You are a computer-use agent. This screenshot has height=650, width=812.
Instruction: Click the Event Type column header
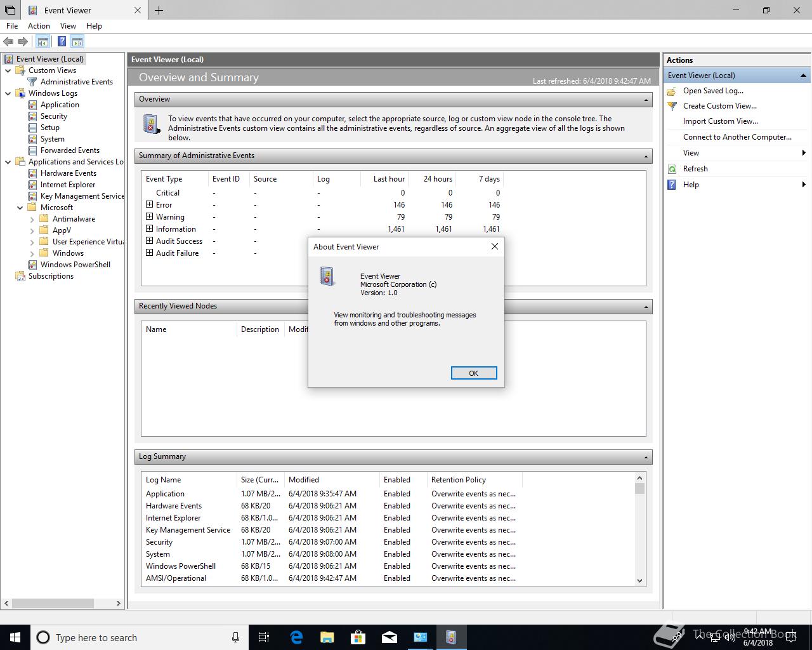click(174, 179)
